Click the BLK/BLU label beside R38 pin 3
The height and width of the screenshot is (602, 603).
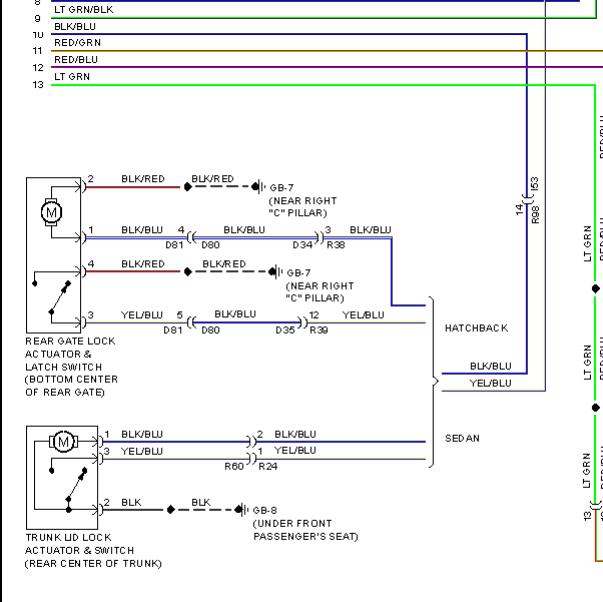(370, 230)
